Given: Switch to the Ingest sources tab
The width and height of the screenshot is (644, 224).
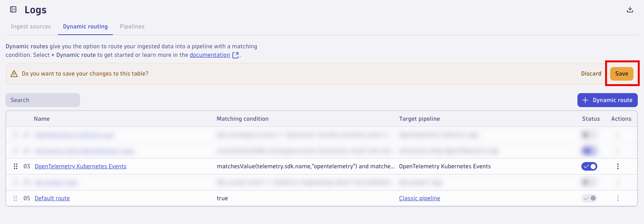Looking at the screenshot, I should [31, 26].
